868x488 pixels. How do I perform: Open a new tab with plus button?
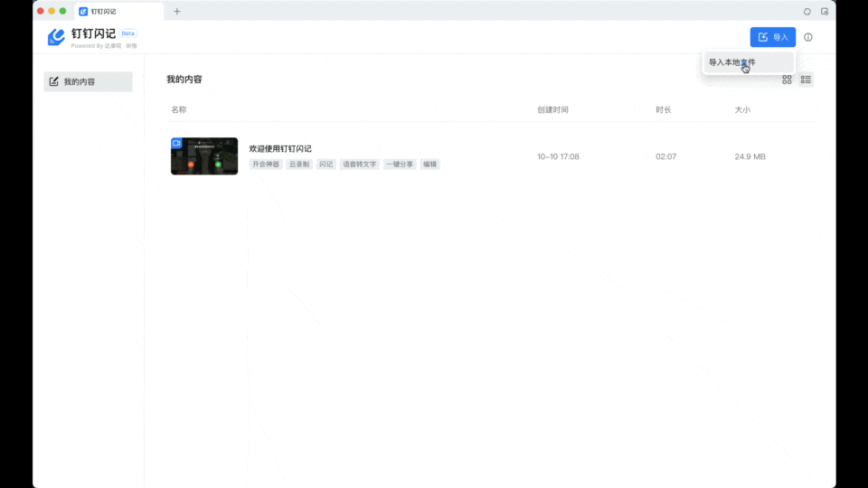[x=177, y=11]
